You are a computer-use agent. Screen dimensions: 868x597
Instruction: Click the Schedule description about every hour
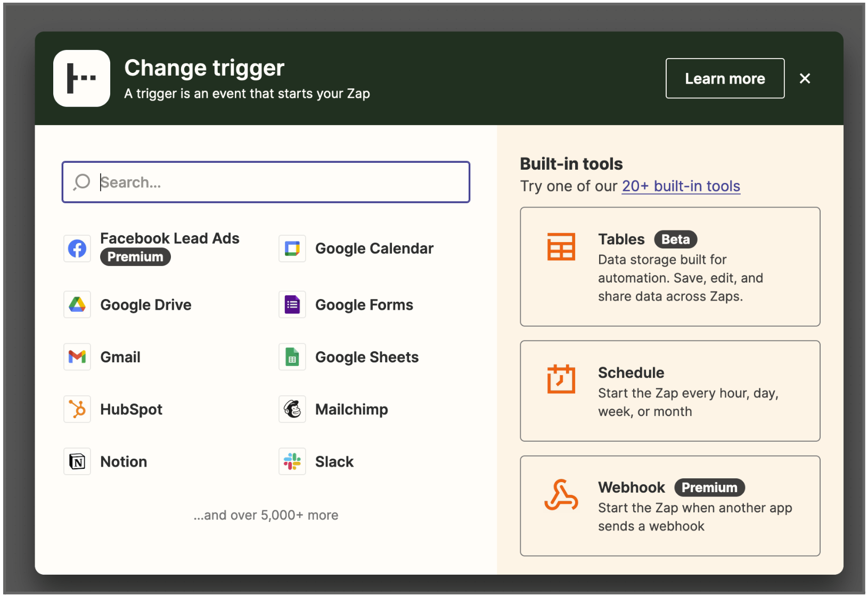click(688, 402)
